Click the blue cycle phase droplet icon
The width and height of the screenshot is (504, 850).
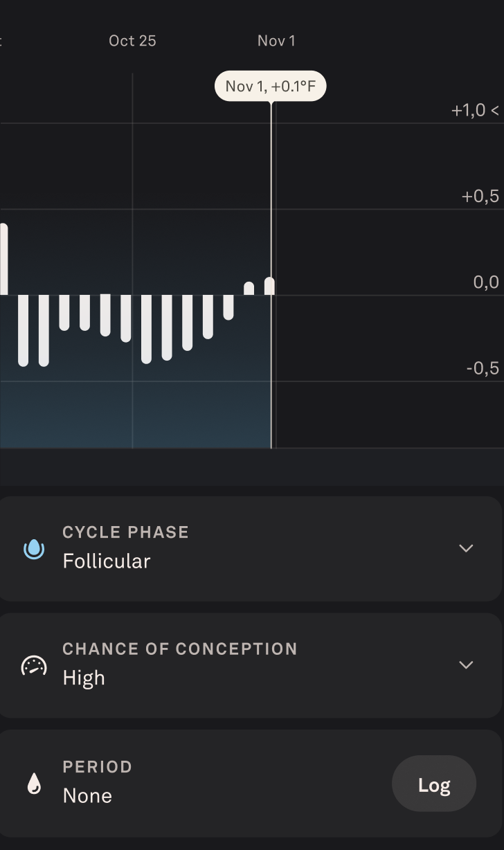coord(33,548)
